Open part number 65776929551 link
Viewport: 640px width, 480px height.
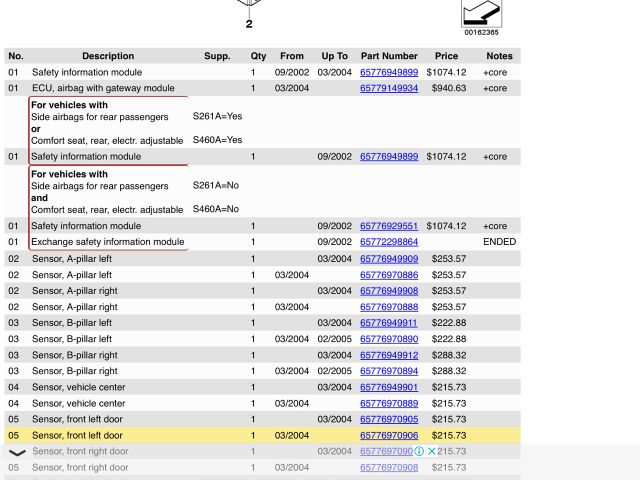(x=389, y=226)
